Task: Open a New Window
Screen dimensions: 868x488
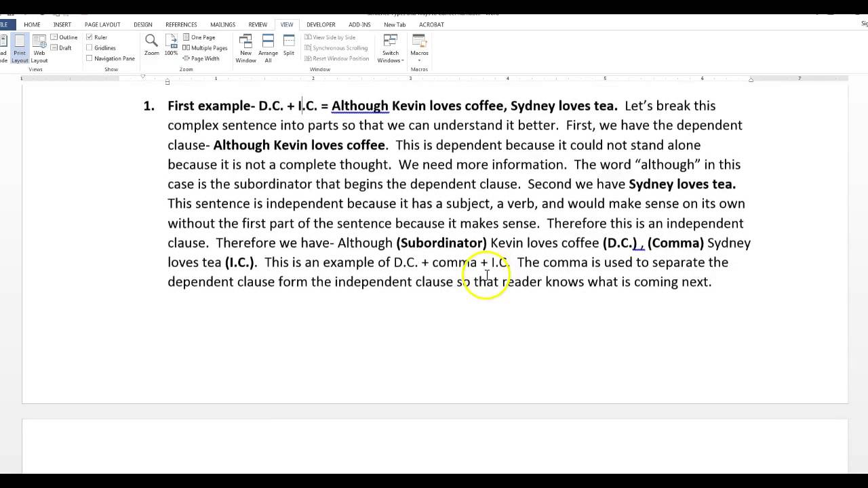Action: click(x=245, y=49)
